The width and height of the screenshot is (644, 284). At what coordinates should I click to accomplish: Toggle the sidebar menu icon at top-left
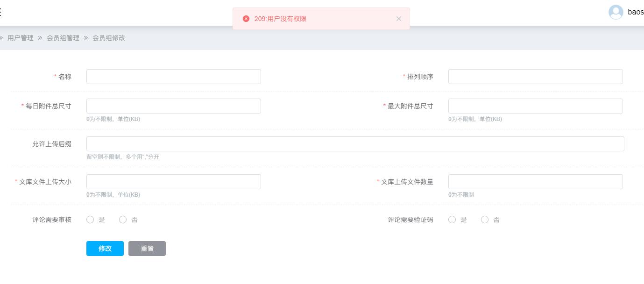click(1, 12)
